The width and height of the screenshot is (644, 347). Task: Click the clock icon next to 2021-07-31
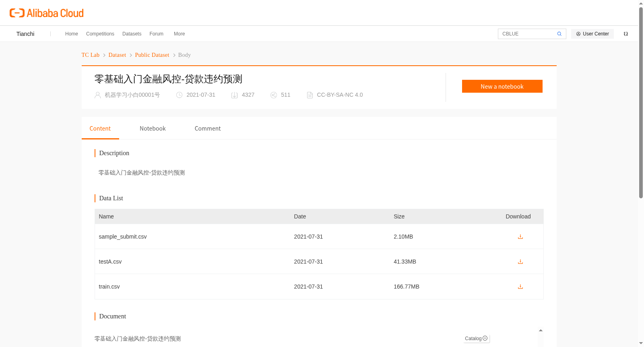tap(180, 95)
